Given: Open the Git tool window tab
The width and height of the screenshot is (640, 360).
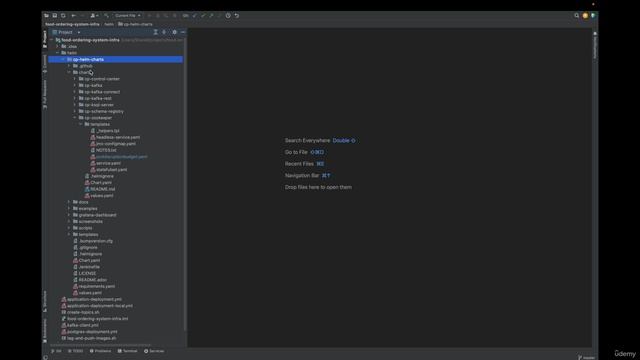Looking at the screenshot, I should click(x=56, y=351).
